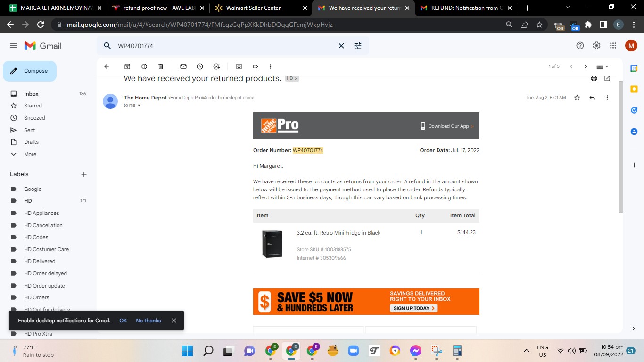Show advanced search options

(358, 46)
